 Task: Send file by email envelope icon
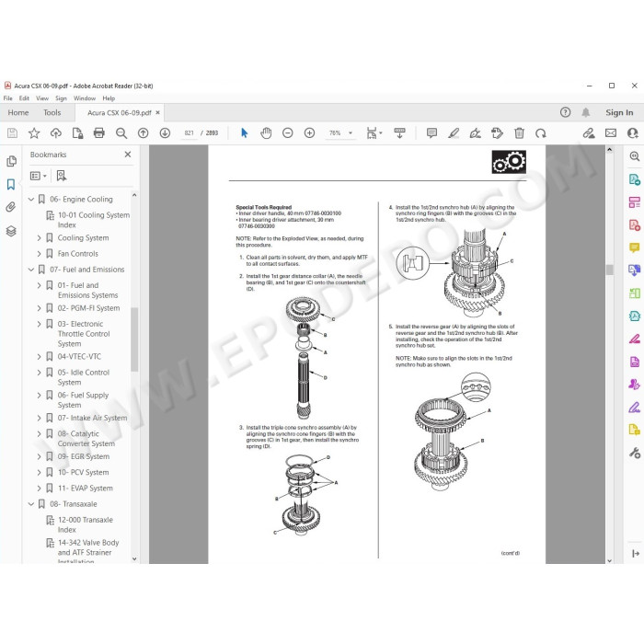[x=611, y=133]
